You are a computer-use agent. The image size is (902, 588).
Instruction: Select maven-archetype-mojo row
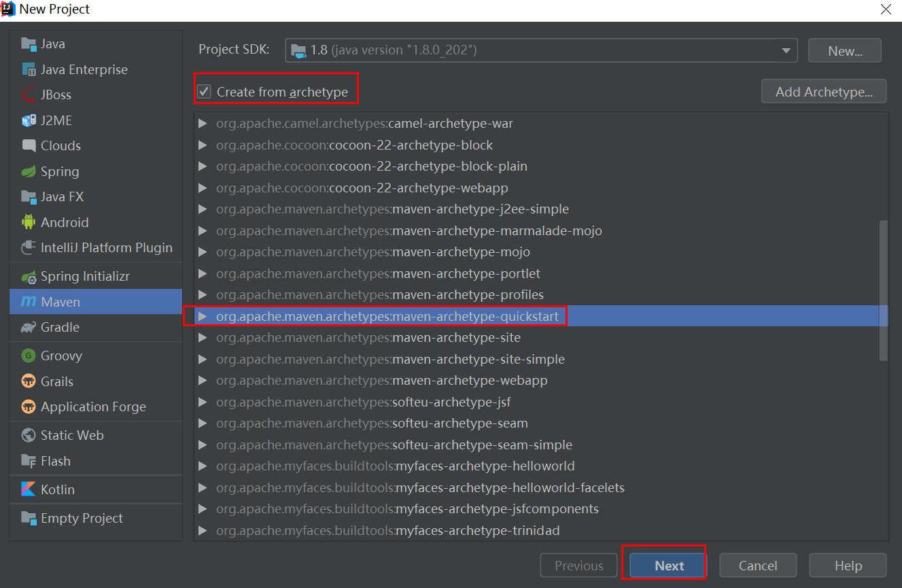tap(541, 252)
